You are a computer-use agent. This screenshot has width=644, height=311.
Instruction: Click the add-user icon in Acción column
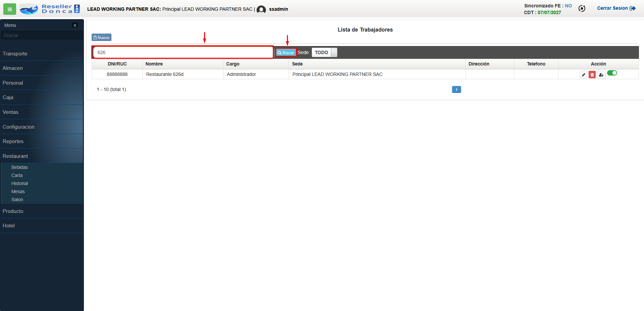pyautogui.click(x=601, y=75)
